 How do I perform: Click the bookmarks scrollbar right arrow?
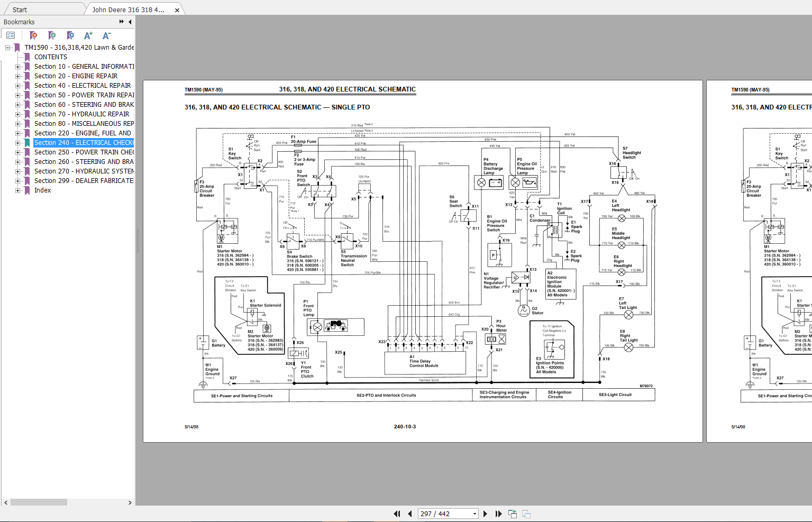pos(130,502)
